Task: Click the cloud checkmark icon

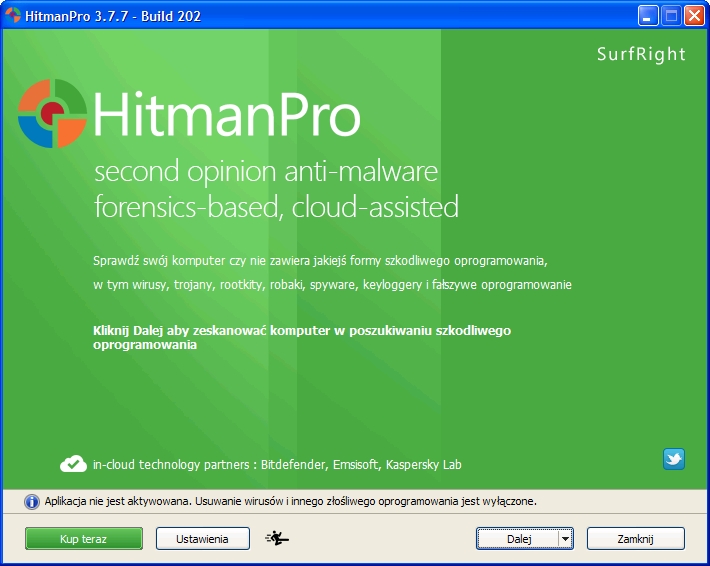Action: click(x=74, y=464)
